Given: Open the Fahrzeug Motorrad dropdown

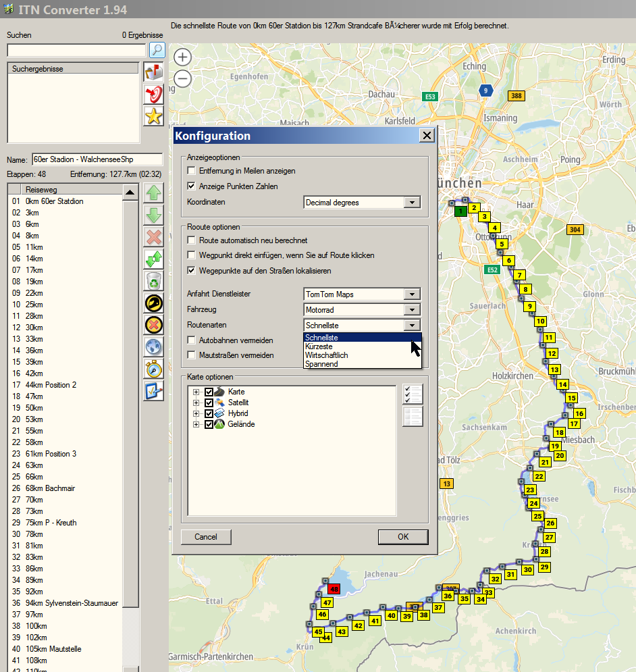Looking at the screenshot, I should [x=413, y=309].
